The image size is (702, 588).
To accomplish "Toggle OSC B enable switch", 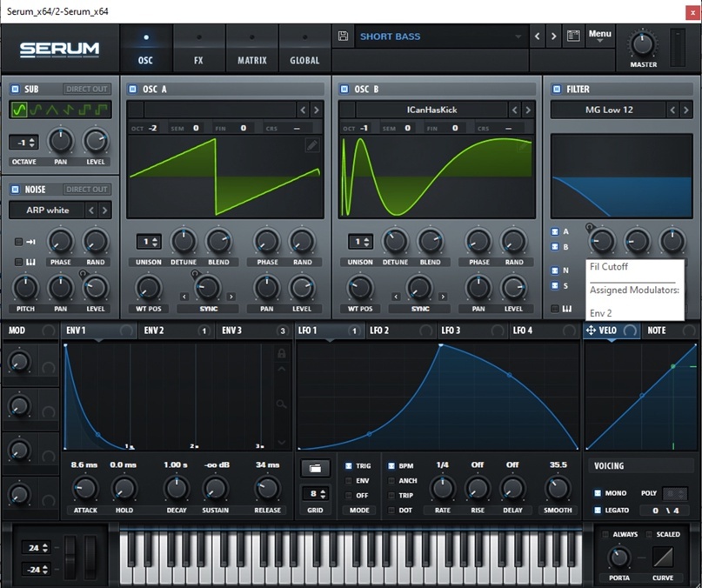I will click(x=344, y=89).
